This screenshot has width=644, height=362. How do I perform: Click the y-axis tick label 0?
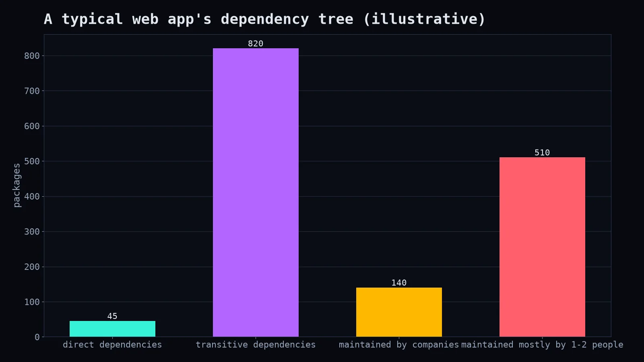(x=37, y=337)
